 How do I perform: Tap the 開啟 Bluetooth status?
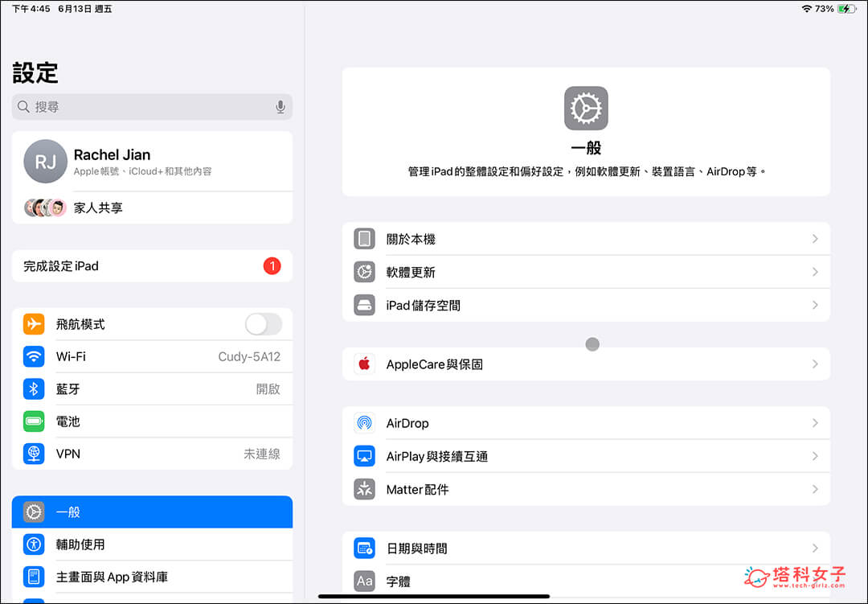[x=268, y=389]
